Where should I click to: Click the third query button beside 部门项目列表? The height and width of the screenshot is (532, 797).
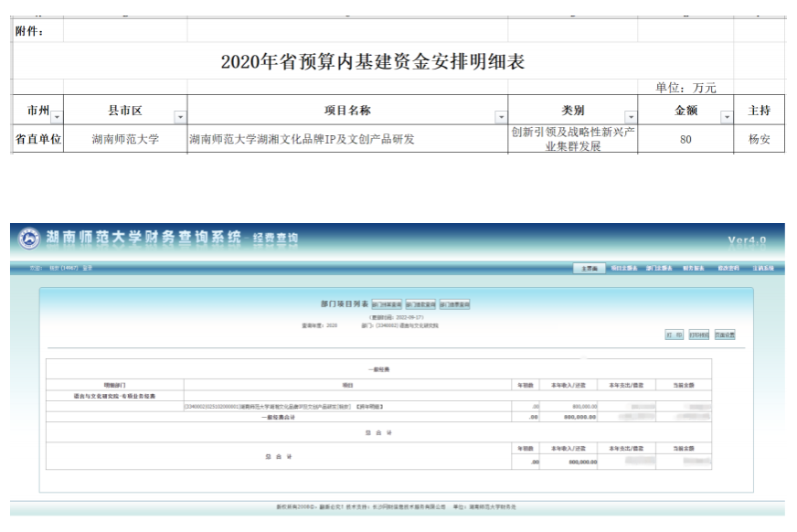pos(455,305)
